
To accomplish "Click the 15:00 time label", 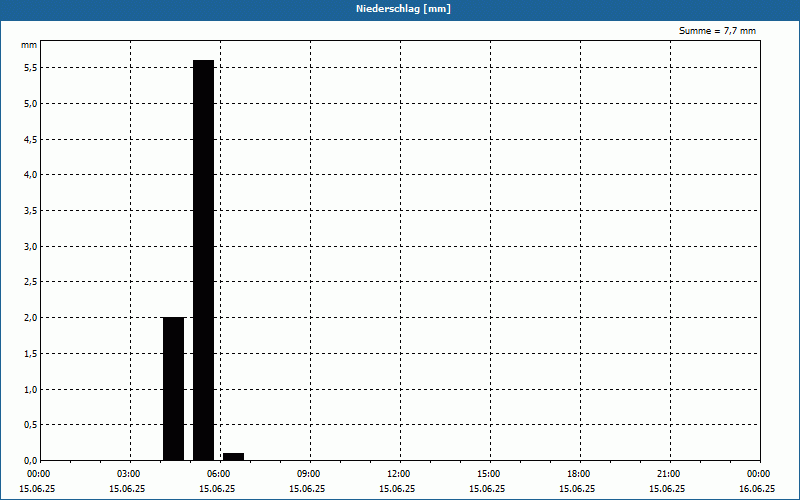I will pyautogui.click(x=489, y=474).
